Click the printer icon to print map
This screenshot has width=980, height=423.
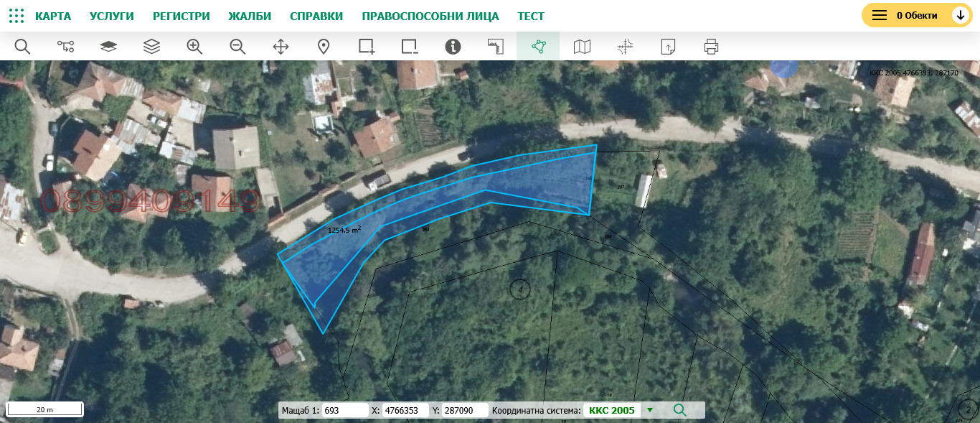(x=711, y=47)
